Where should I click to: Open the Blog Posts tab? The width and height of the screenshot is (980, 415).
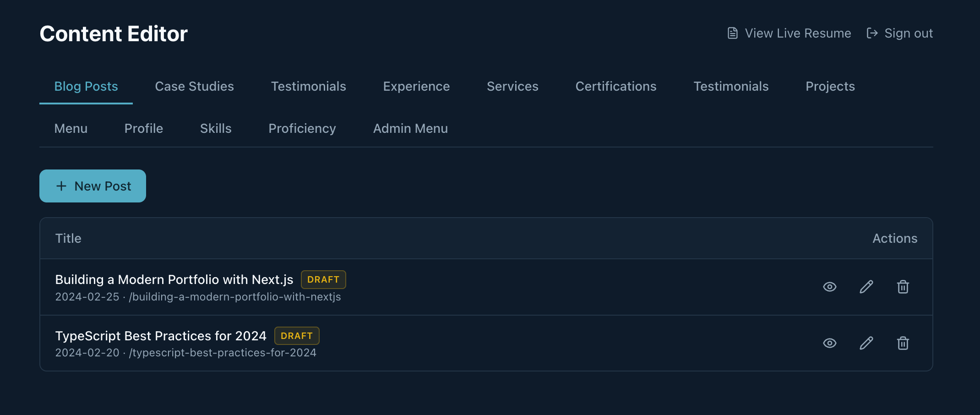click(x=86, y=86)
